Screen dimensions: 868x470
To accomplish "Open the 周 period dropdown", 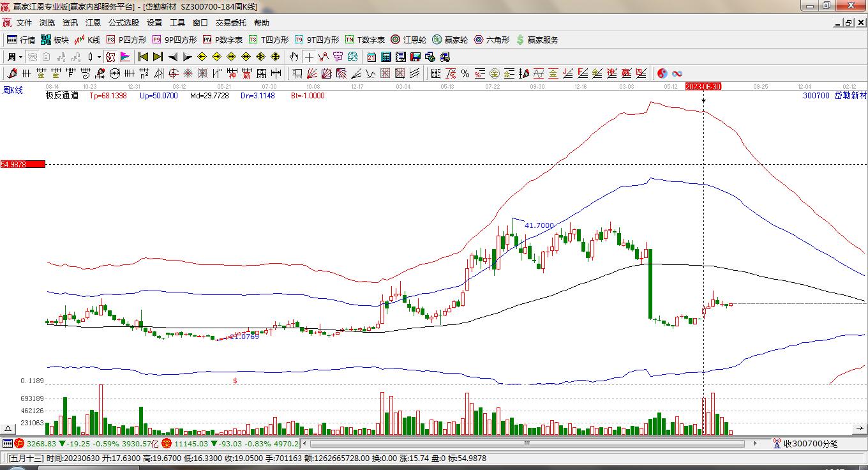I will 15,57.
